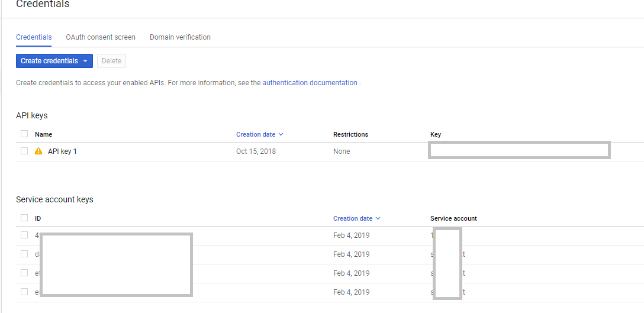Click the API keys Key column header
Screen dimensions: 644x313
[436, 134]
